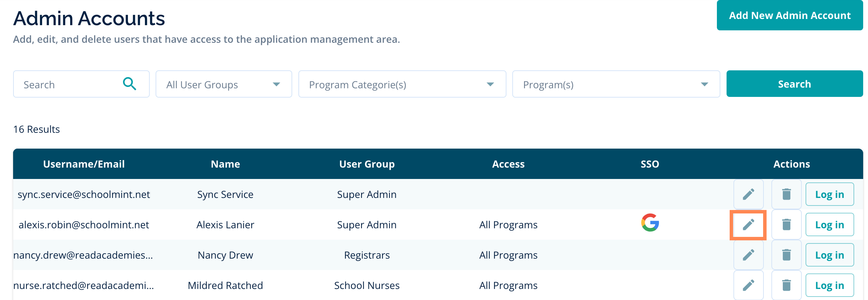Click the magnifier icon in search box

[130, 84]
